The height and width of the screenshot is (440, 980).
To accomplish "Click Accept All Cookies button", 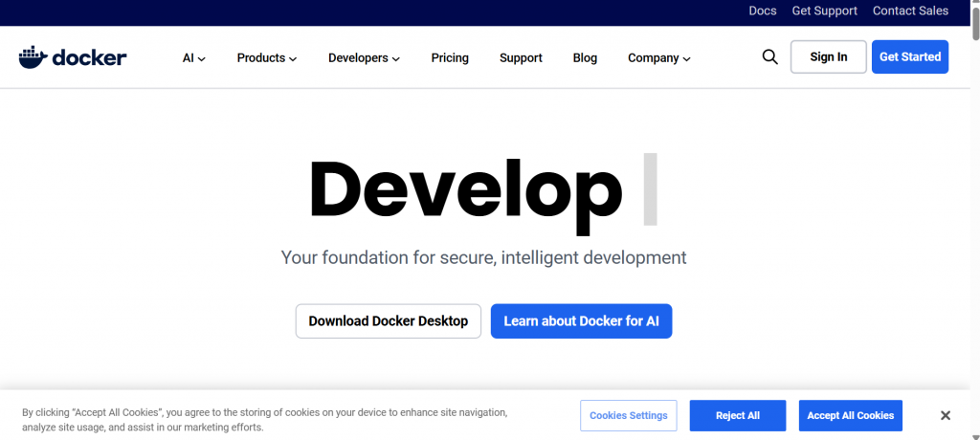I will [850, 416].
